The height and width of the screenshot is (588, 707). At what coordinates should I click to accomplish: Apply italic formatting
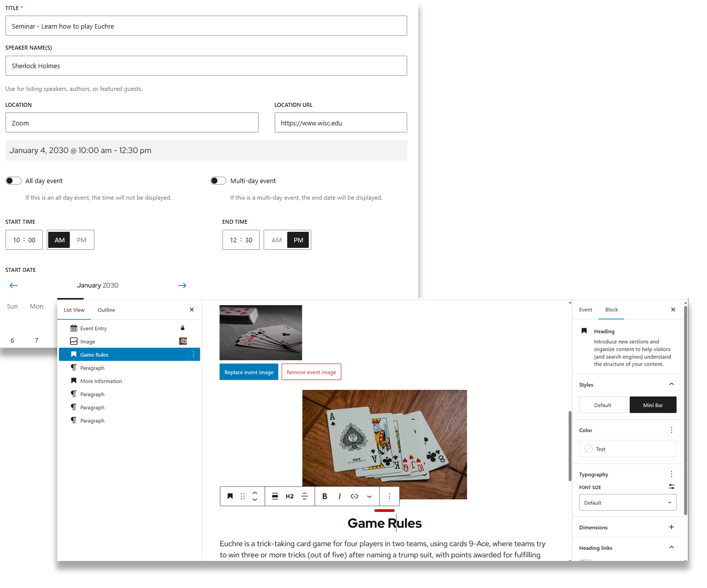tap(339, 496)
